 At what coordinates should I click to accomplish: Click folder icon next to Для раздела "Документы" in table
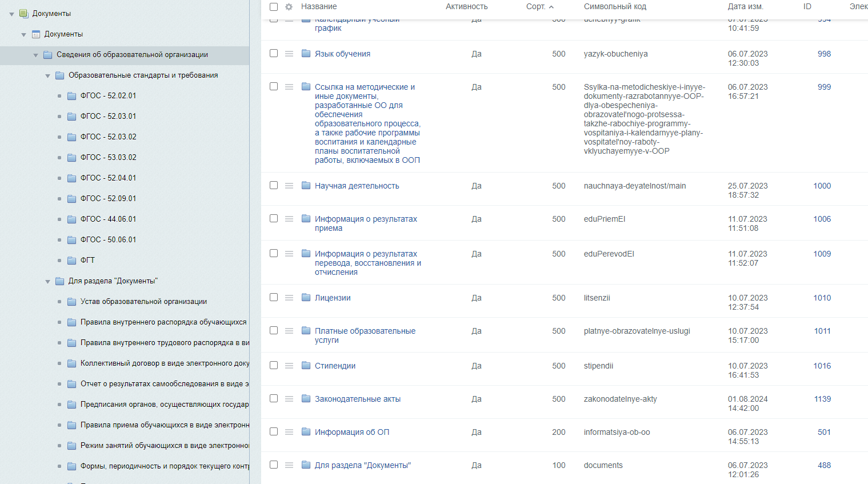306,465
